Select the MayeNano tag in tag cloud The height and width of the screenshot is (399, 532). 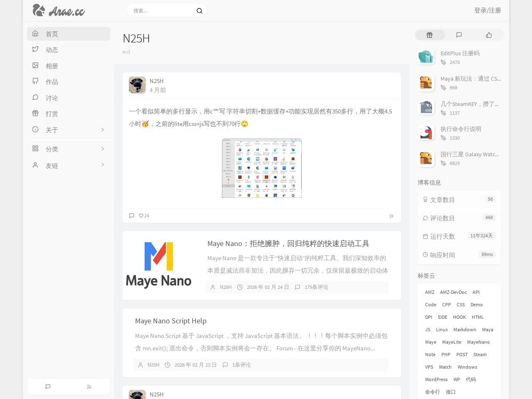point(478,342)
